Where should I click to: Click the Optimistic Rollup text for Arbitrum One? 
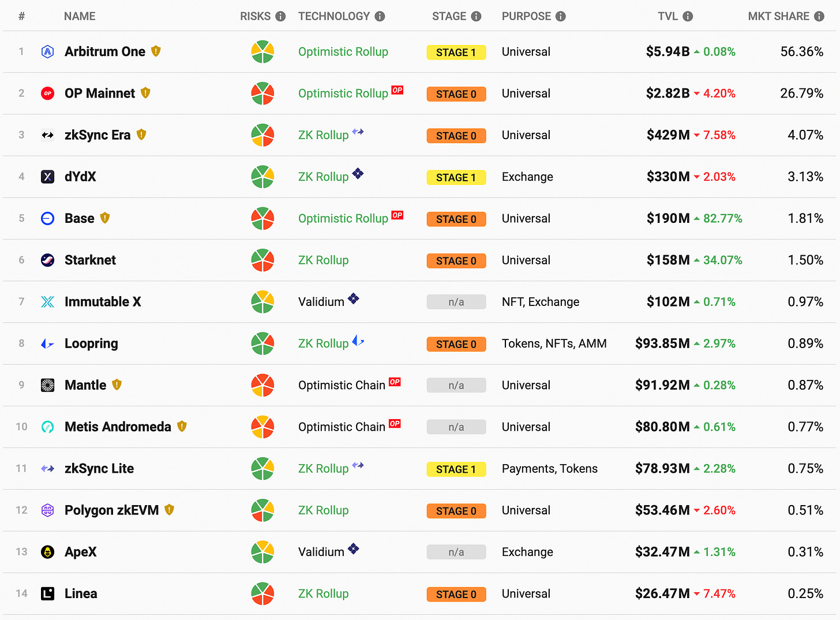pos(343,52)
